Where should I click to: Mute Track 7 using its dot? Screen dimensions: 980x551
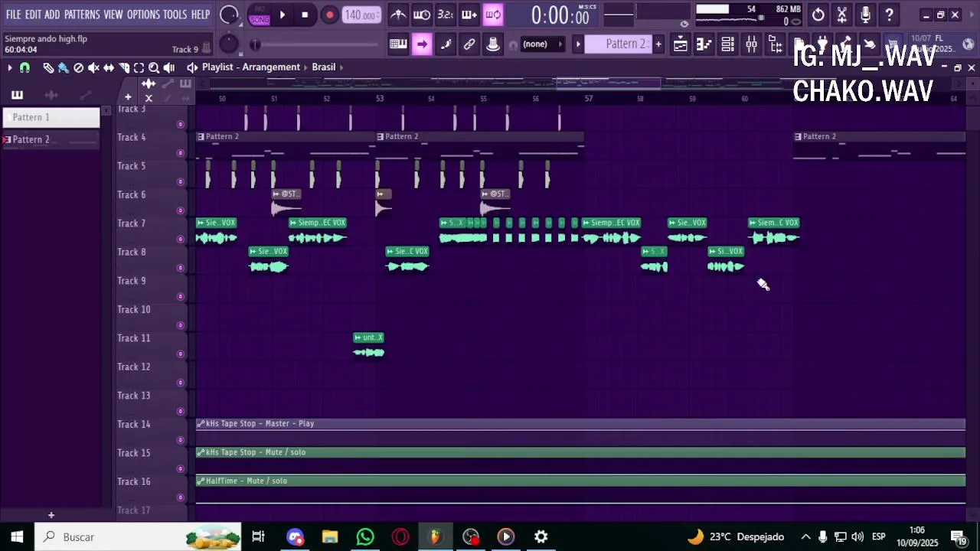pos(181,239)
